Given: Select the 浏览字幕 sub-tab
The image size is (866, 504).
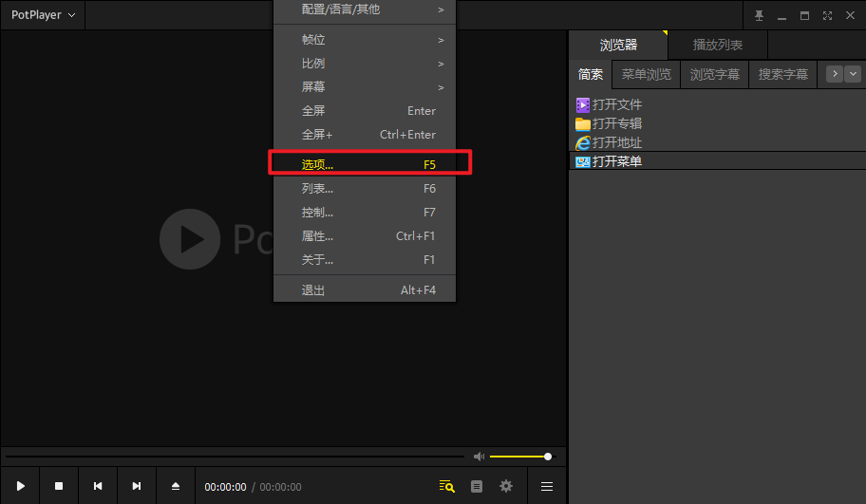Looking at the screenshot, I should pyautogui.click(x=715, y=74).
